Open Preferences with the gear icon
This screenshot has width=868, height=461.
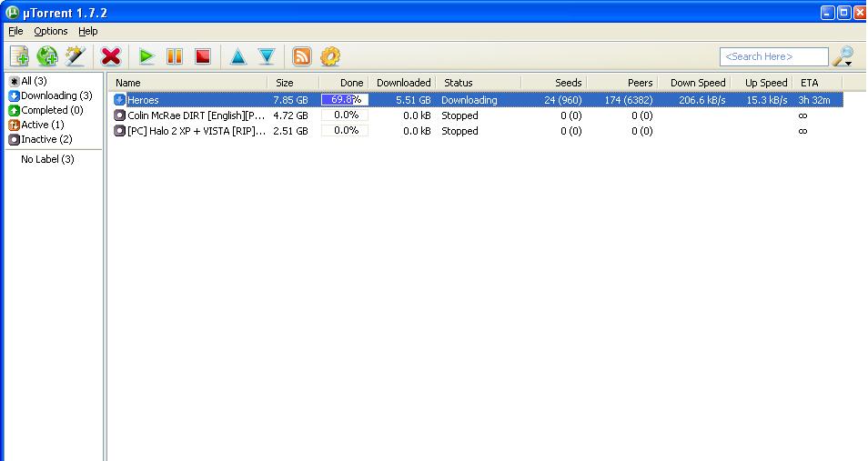[x=330, y=56]
